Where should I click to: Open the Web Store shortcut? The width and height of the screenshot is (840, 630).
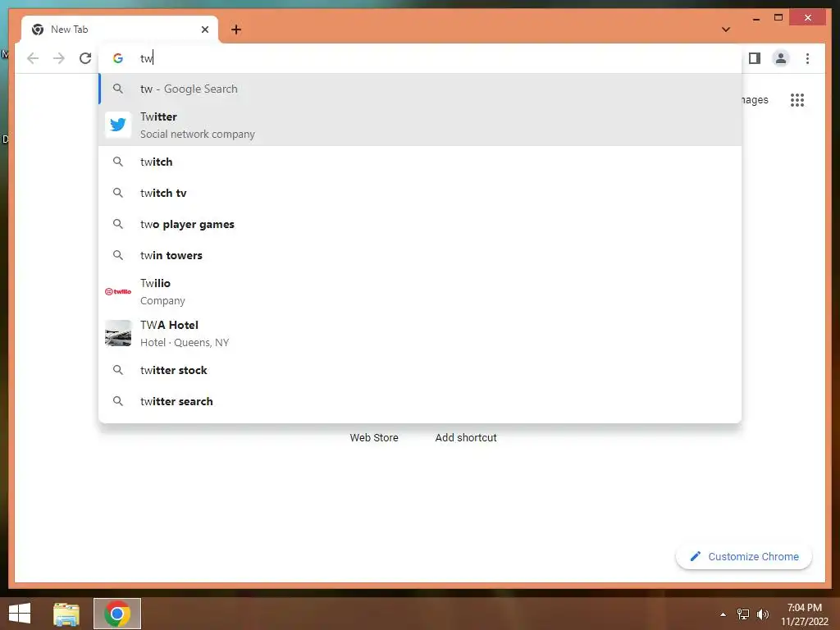pyautogui.click(x=374, y=437)
